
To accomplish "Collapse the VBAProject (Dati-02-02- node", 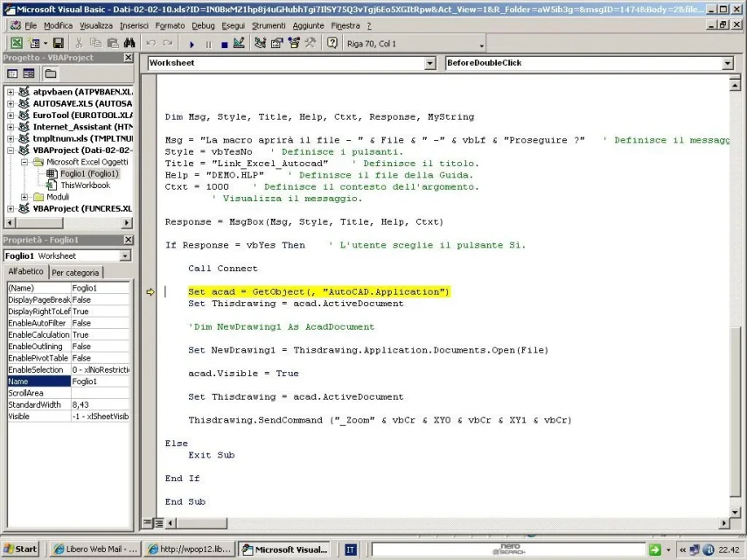I will coord(10,150).
